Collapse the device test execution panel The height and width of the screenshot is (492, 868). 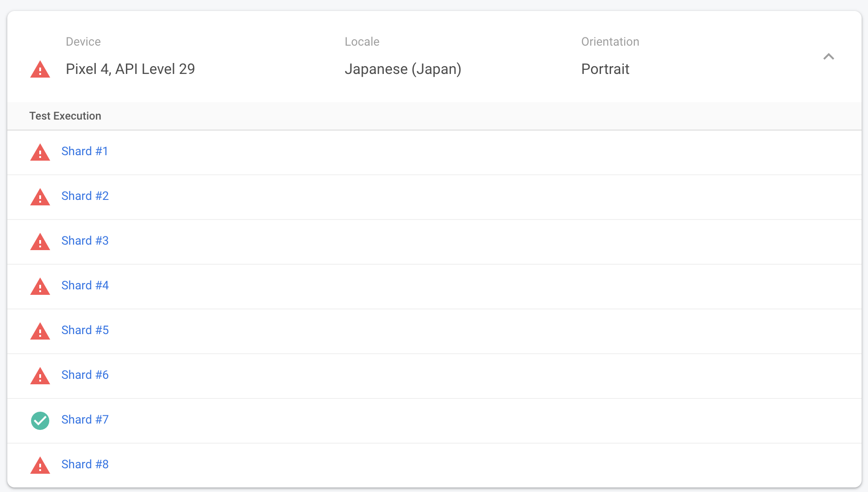point(828,57)
